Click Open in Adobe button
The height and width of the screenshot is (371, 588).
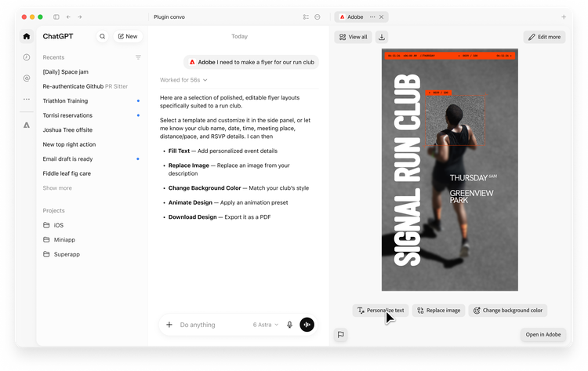(543, 335)
